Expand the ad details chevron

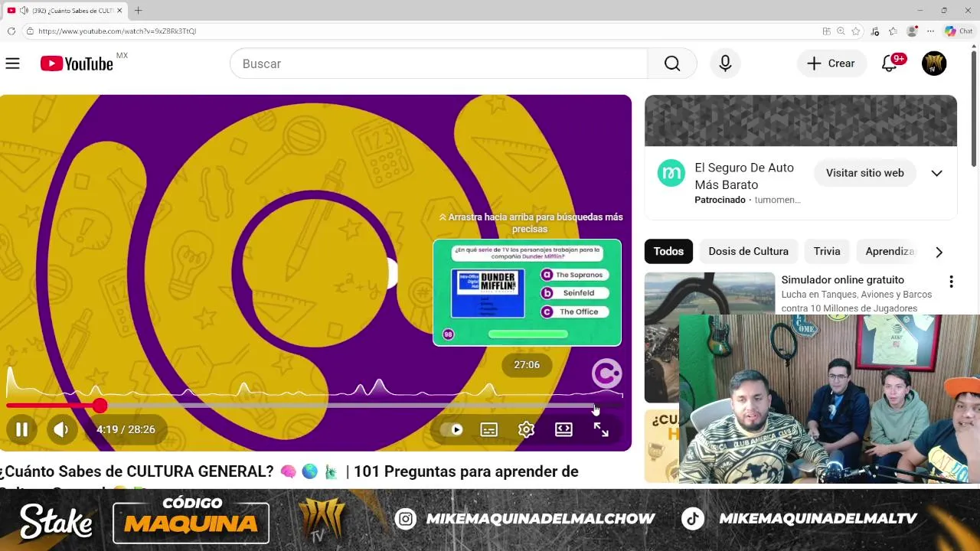click(x=936, y=173)
